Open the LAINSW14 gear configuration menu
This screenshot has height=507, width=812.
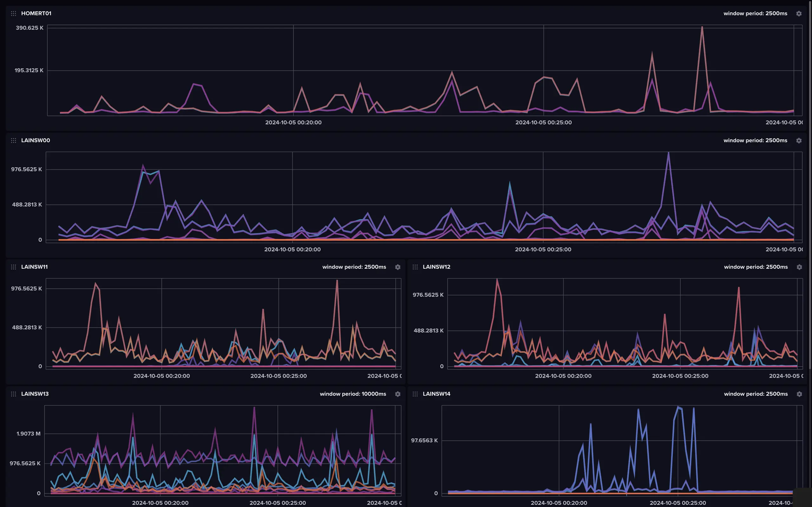click(x=799, y=394)
